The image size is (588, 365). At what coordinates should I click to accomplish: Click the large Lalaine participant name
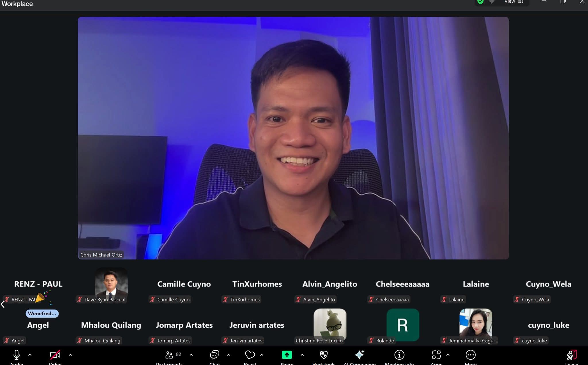tap(476, 284)
